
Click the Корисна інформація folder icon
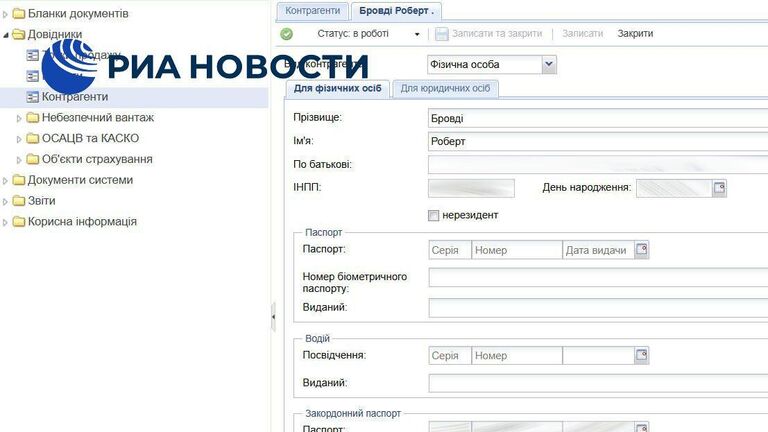[x=19, y=222]
